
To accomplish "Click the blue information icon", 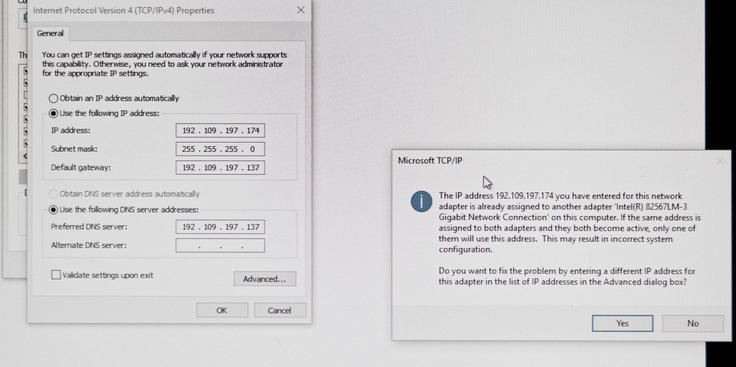I will (x=421, y=201).
